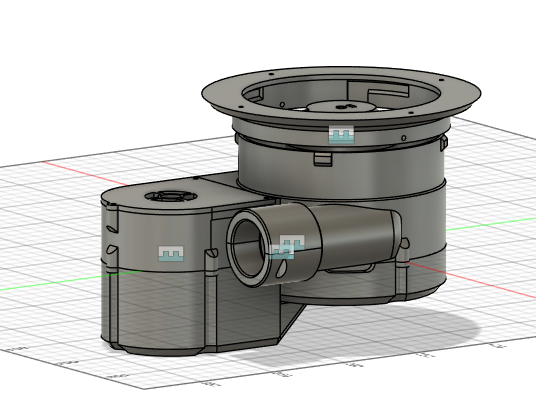Select the tapered outlet tube body
Screen dimensions: 536x408
tap(357, 236)
